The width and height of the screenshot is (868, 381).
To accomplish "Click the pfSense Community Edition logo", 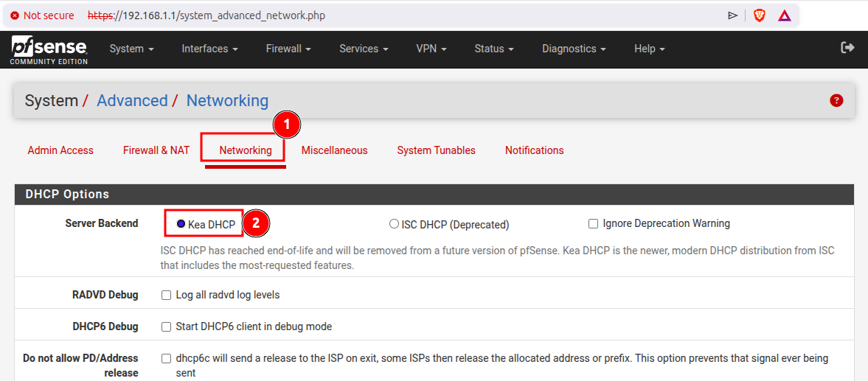I will 49,49.
